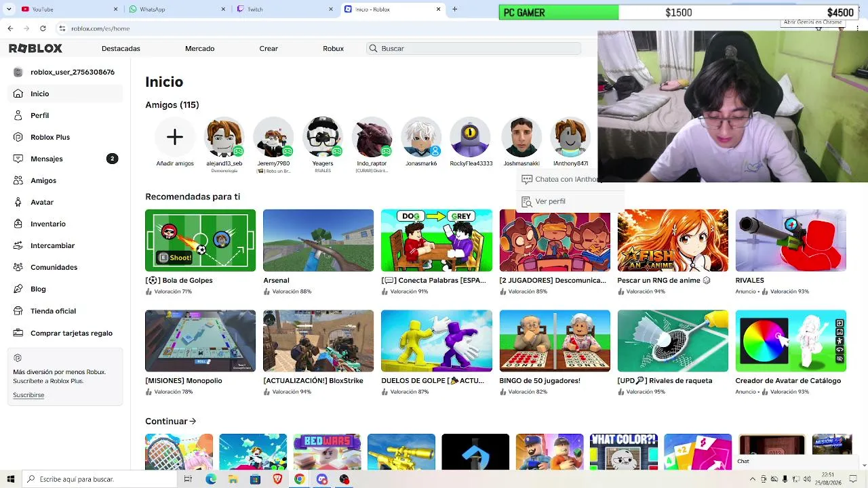Open the Pescar un RNG de anime thumbnail
The image size is (868, 488).
(673, 241)
